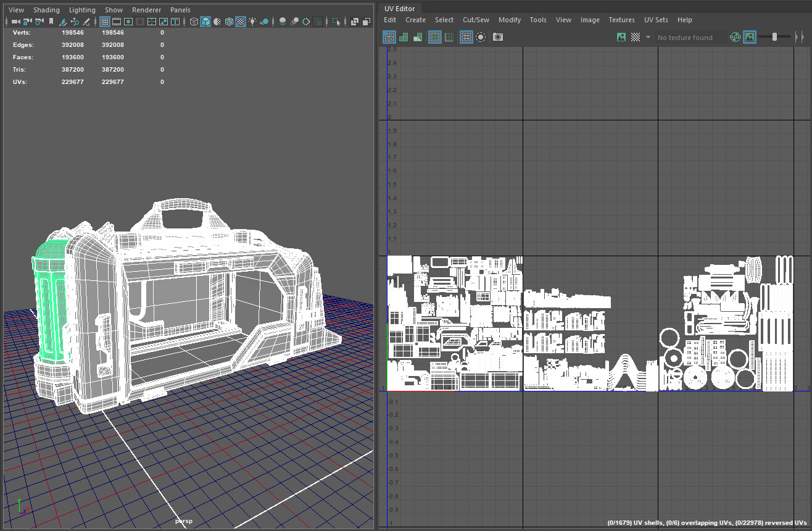Click UV Editor grid display icon

pyautogui.click(x=466, y=37)
